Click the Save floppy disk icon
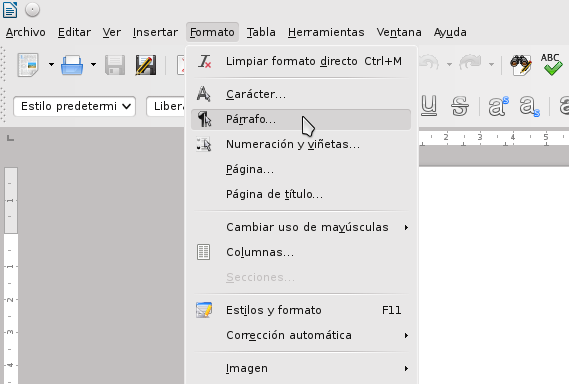 click(115, 65)
